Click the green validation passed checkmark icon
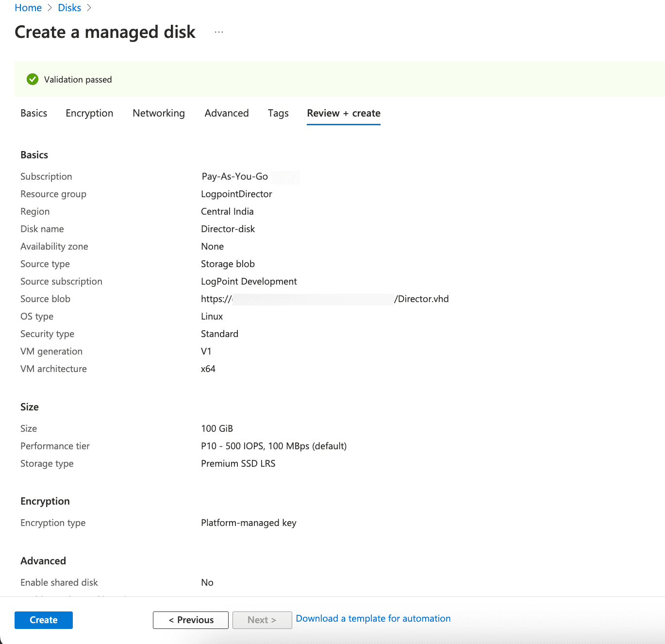Screen dimensions: 665x644 tap(32, 79)
